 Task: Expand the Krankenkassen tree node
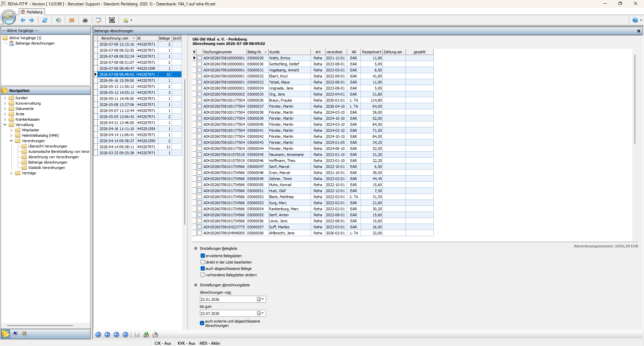coord(5,119)
